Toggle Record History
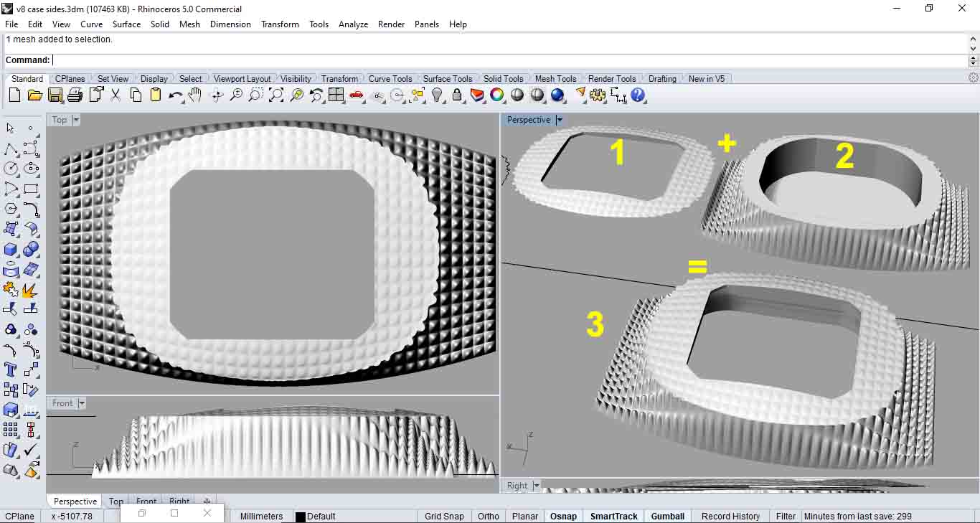This screenshot has width=980, height=523. pos(731,516)
